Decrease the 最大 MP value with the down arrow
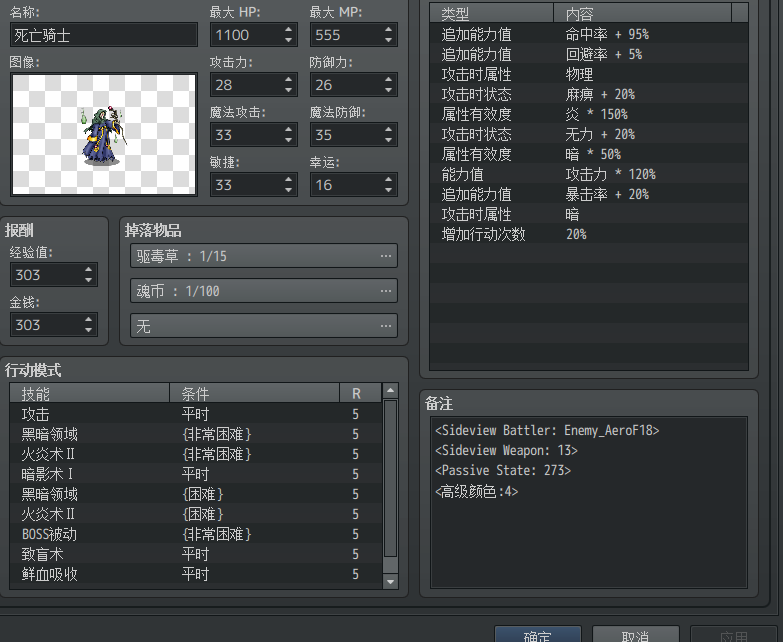The width and height of the screenshot is (783, 642). tap(389, 40)
